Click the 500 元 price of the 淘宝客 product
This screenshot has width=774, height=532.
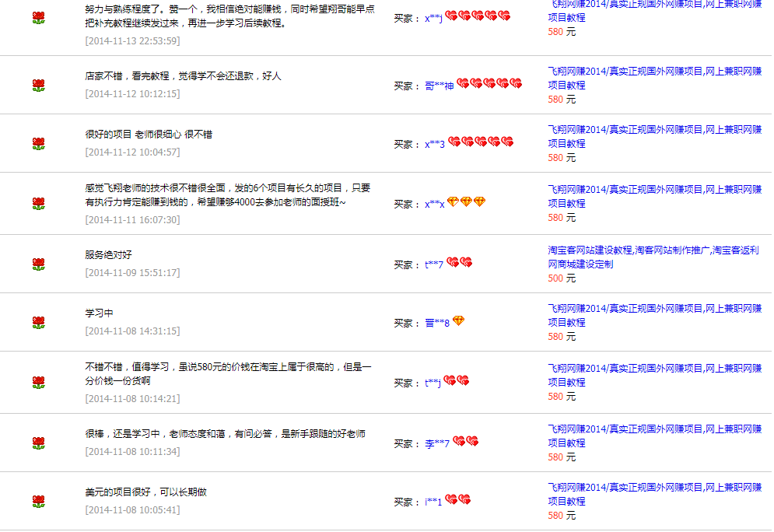(561, 278)
